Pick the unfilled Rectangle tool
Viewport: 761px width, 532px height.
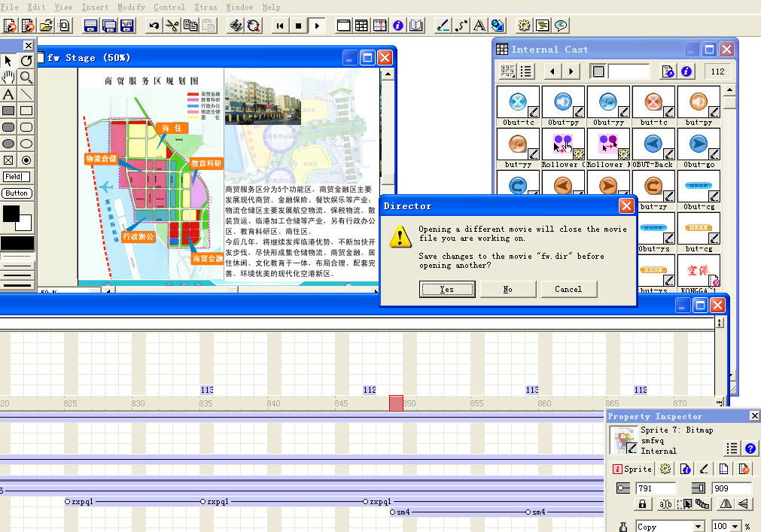pyautogui.click(x=26, y=111)
